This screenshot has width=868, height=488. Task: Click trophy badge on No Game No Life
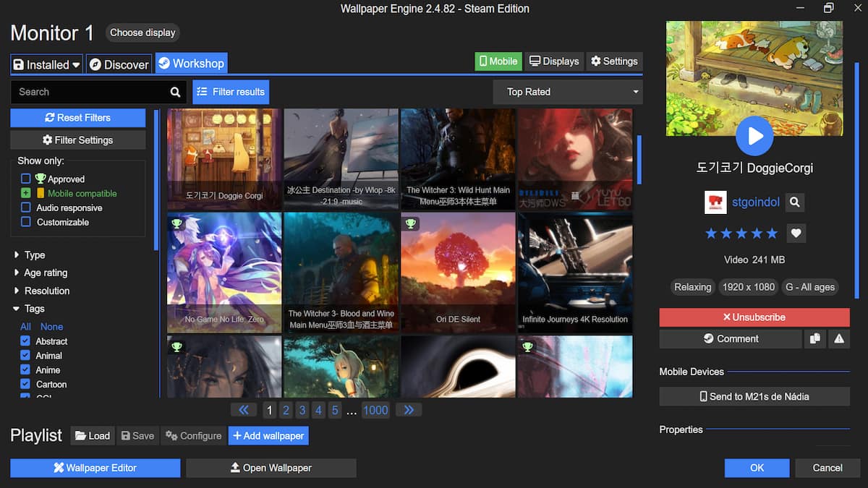click(177, 223)
